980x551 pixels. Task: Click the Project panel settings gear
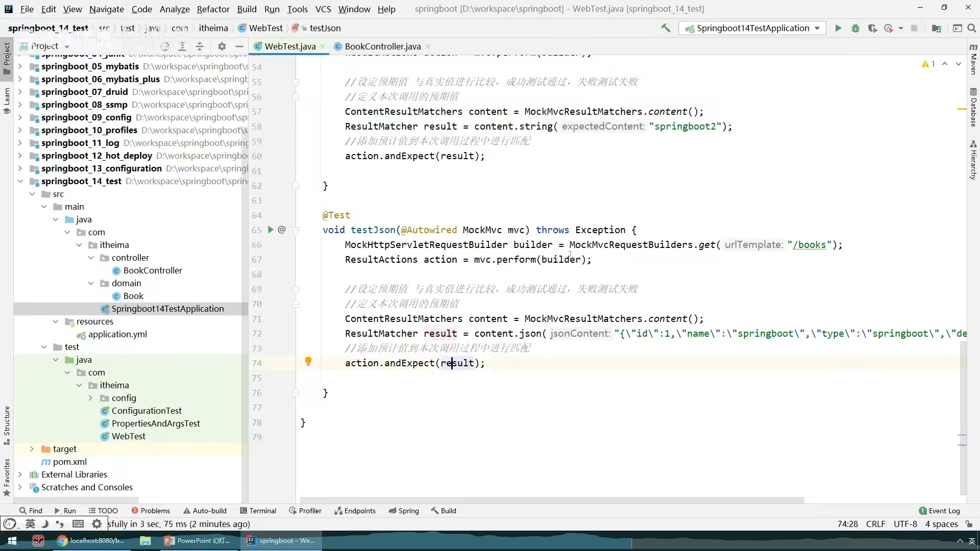222,46
